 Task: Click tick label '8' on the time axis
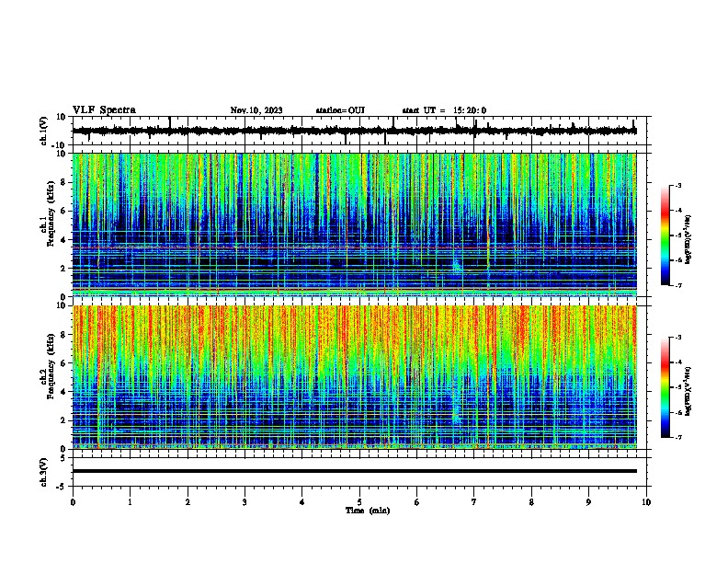[531, 502]
